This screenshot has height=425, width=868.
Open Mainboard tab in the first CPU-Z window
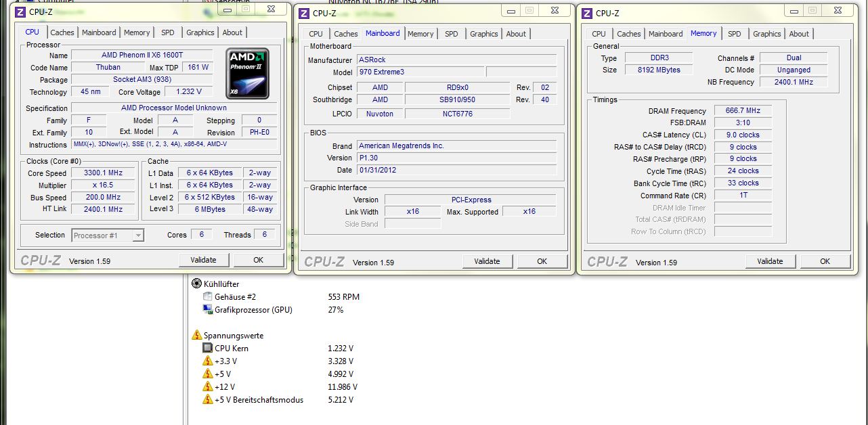click(99, 32)
